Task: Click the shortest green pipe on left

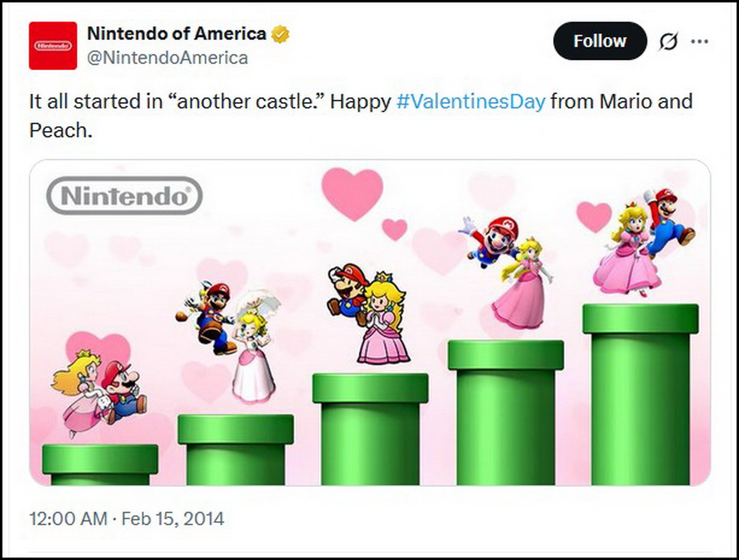Action: [100, 465]
